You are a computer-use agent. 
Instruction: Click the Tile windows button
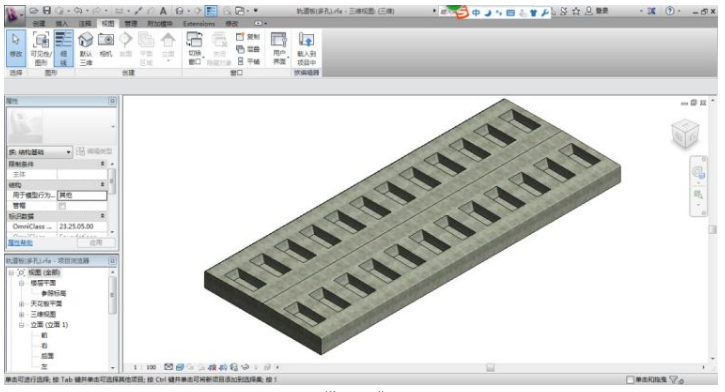248,61
